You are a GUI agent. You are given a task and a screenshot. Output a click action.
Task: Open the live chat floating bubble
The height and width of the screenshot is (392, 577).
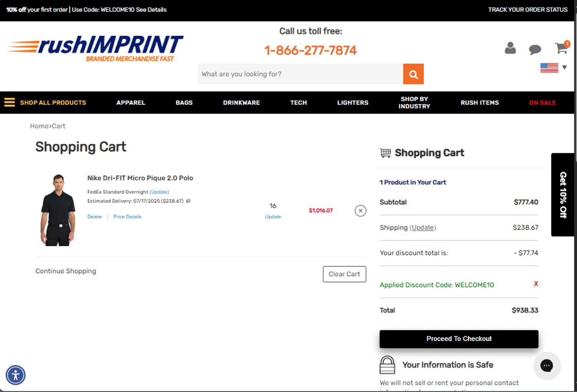547,365
